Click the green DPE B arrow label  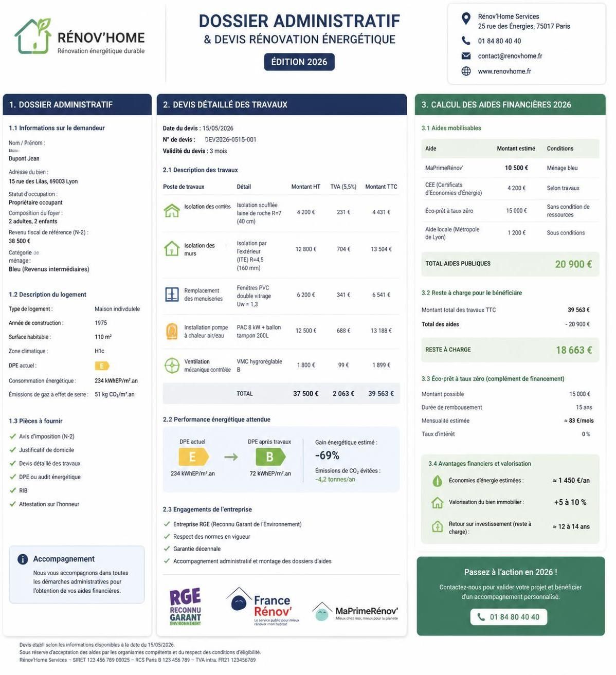click(270, 457)
